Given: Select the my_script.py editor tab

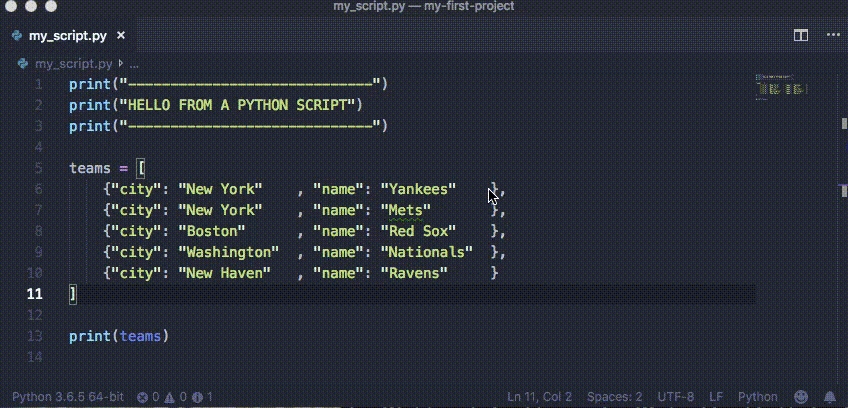Looking at the screenshot, I should [x=68, y=36].
